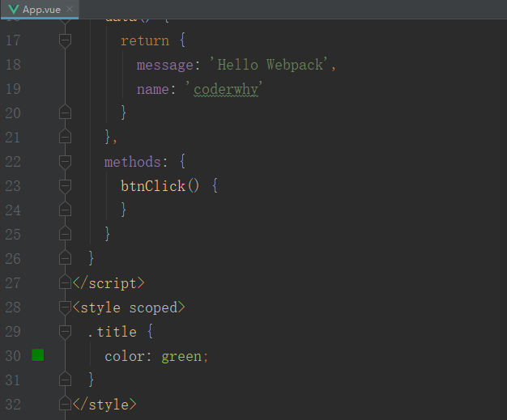The width and height of the screenshot is (507, 420).
Task: Click the 'green' CSS value
Action: point(181,357)
